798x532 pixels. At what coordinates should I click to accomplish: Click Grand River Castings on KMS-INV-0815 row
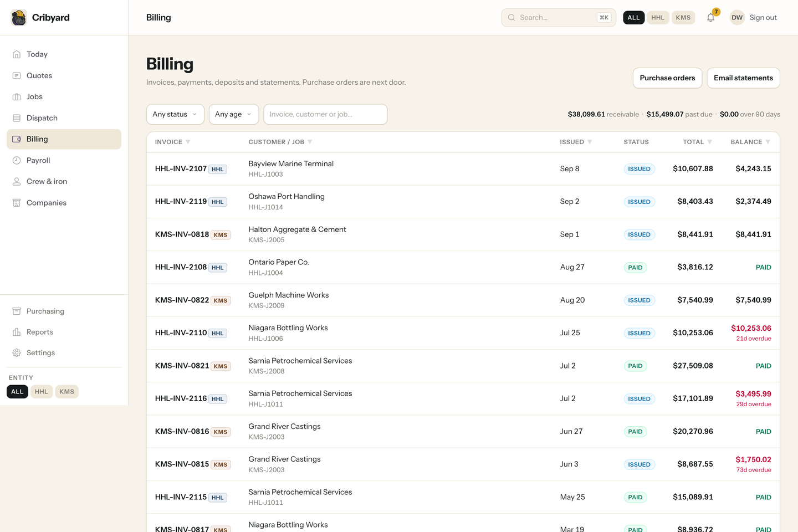tap(284, 459)
